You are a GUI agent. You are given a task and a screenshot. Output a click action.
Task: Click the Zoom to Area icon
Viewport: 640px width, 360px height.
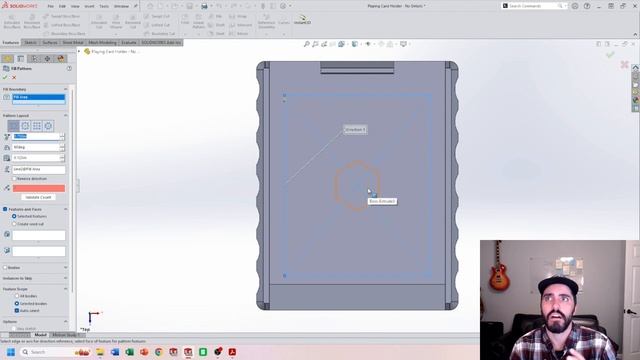coord(315,44)
